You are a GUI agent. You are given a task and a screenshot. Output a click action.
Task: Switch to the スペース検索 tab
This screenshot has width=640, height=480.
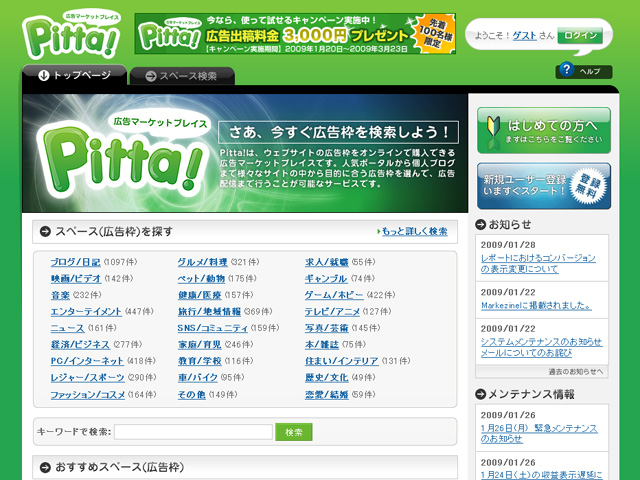(182, 76)
